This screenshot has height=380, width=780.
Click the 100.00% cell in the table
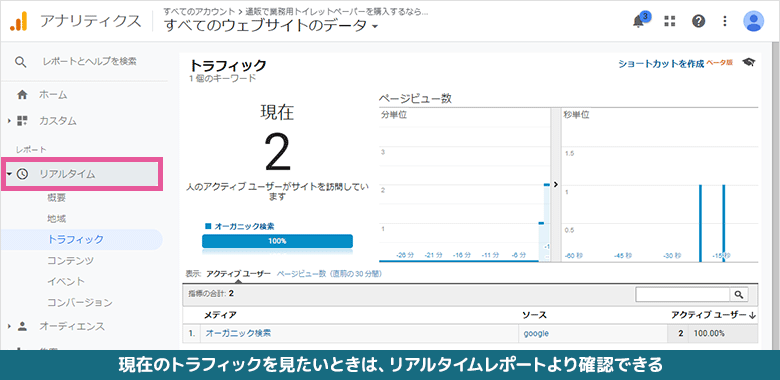709,333
